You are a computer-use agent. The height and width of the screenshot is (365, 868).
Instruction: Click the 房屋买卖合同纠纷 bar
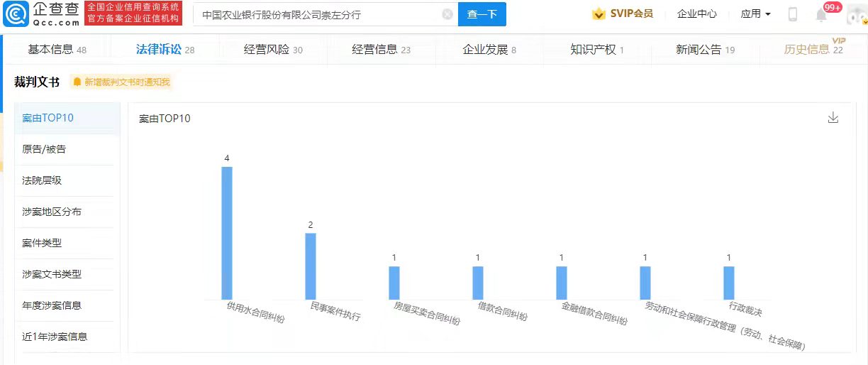[394, 283]
